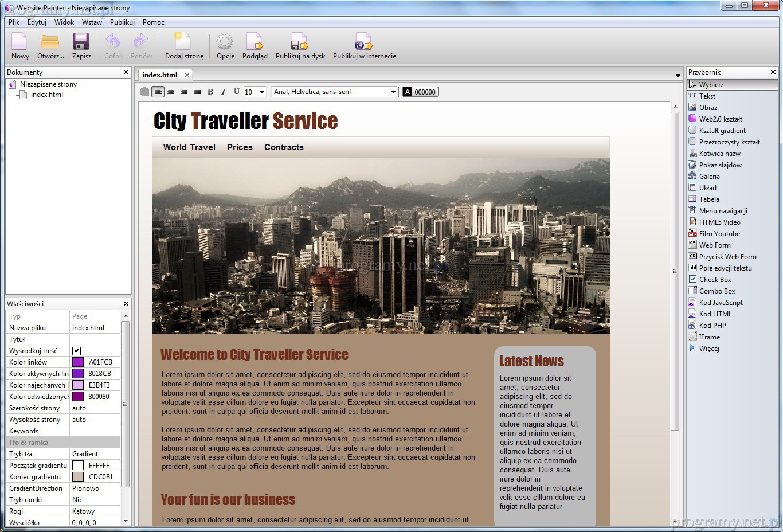Open Opcje gear settings
Viewport: 783px width, 532px height.
pyautogui.click(x=225, y=43)
